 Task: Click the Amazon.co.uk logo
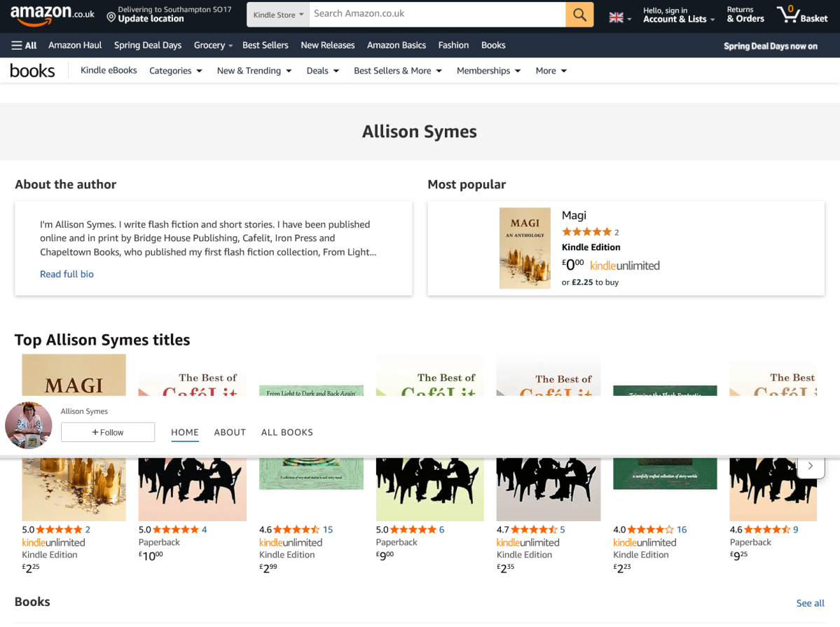53,15
